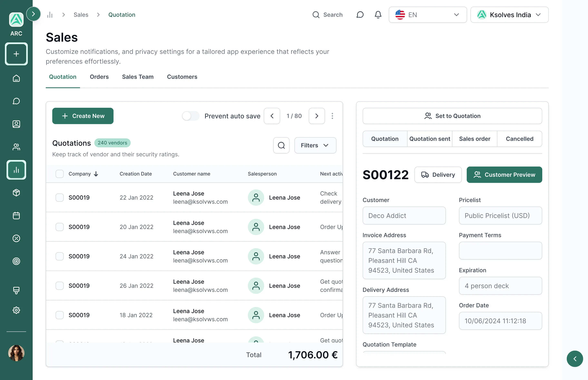Click the Payment Terms input field
Image resolution: width=588 pixels, height=380 pixels.
pyautogui.click(x=500, y=251)
